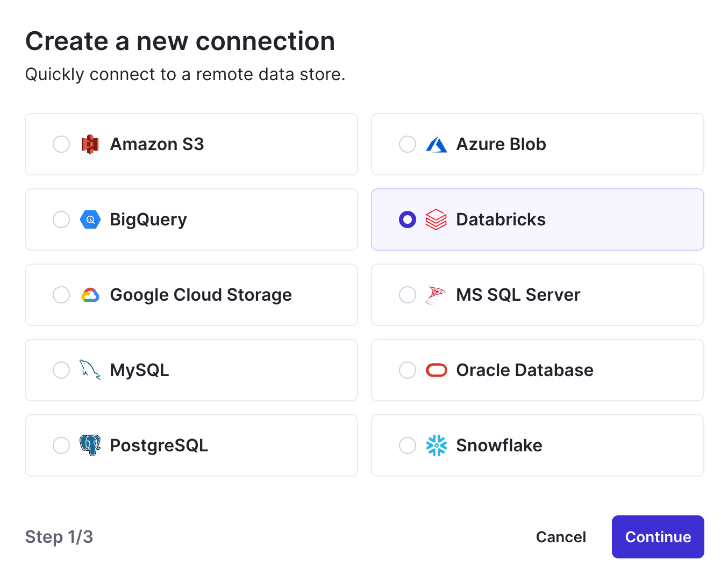
Task: Click the 'Create a new connection' heading
Action: [180, 41]
